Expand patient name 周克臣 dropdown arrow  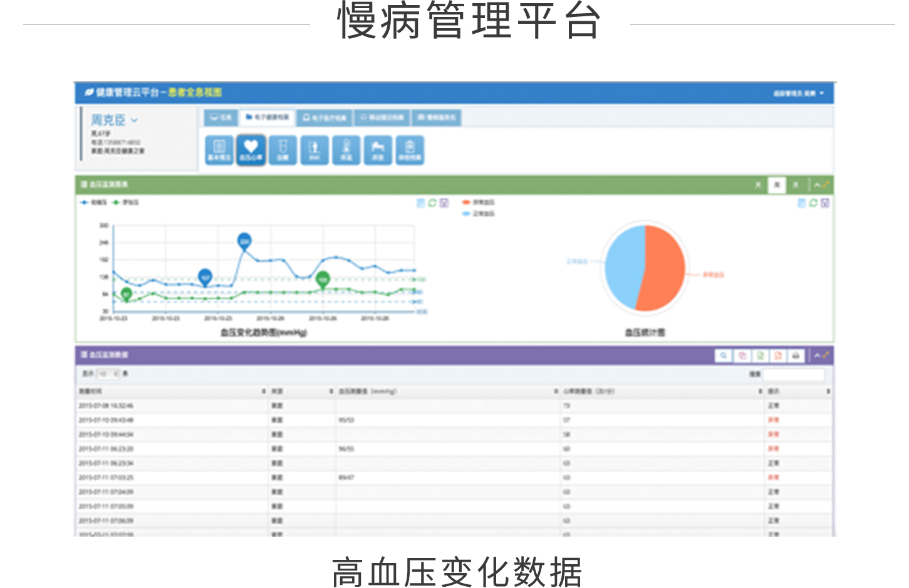(134, 120)
